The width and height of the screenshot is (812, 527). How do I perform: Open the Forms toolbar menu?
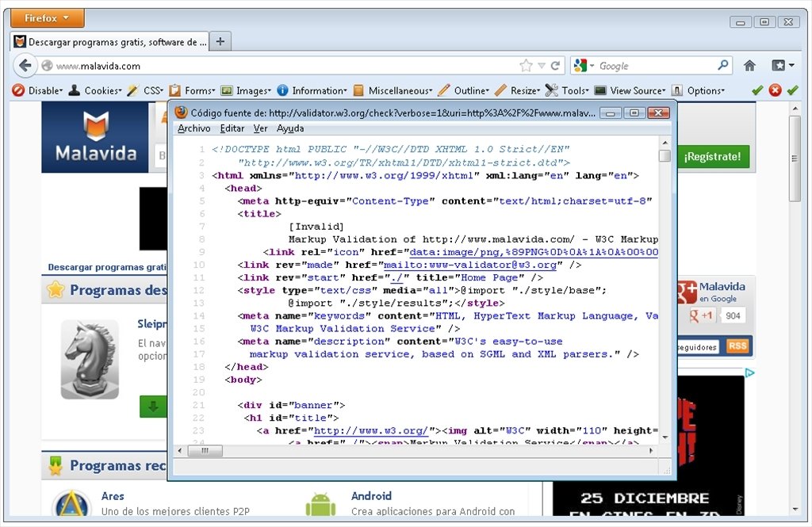[x=192, y=90]
